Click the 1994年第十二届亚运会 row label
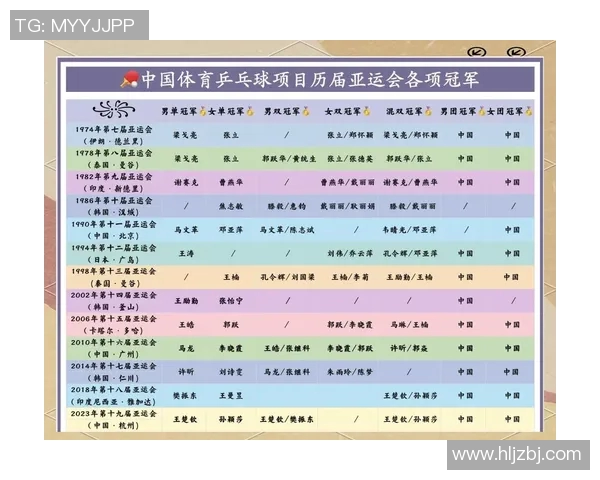This screenshot has width=600, height=480. click(x=114, y=248)
